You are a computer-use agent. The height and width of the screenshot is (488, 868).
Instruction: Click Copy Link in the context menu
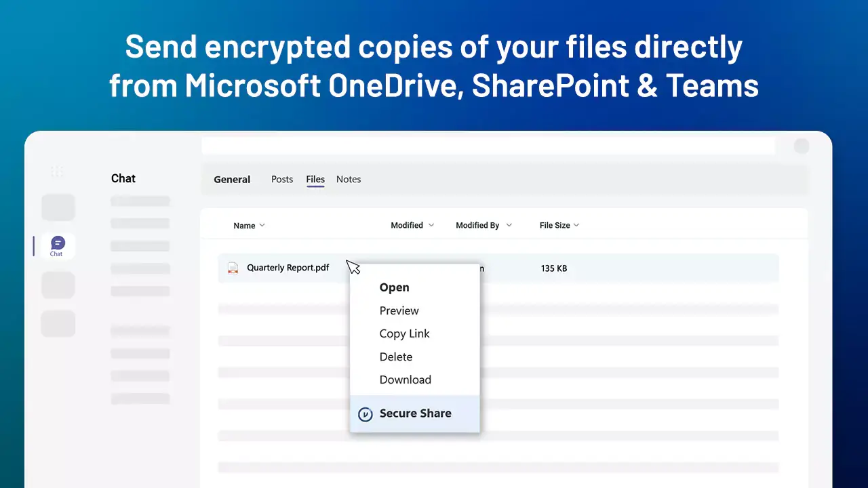[404, 333]
